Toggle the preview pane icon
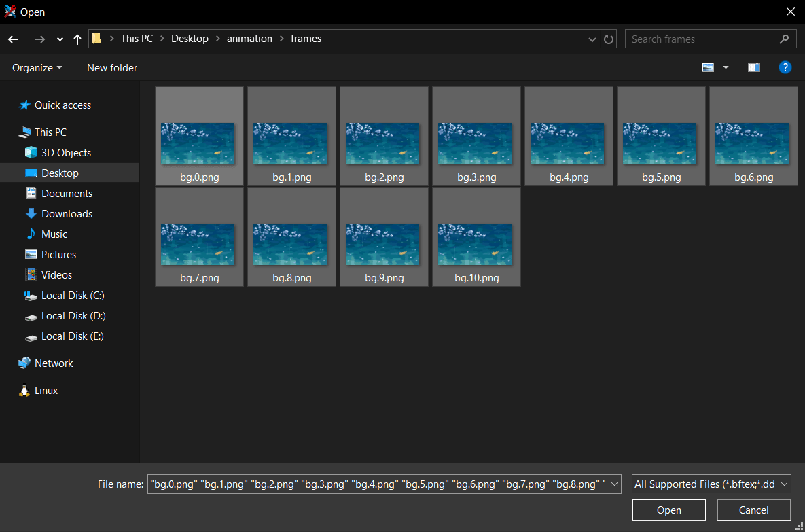This screenshot has height=532, width=805. [x=753, y=67]
